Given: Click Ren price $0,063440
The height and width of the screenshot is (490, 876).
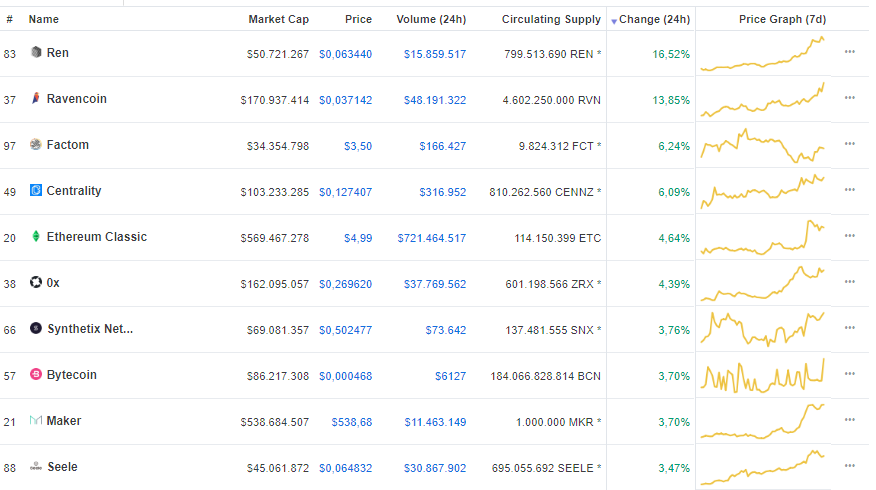Looking at the screenshot, I should (x=345, y=54).
